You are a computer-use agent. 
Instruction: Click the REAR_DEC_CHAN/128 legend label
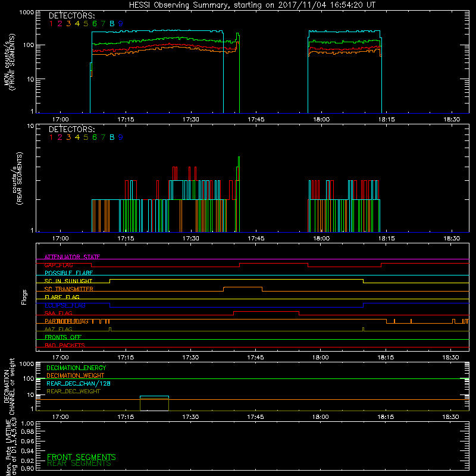tap(79, 383)
